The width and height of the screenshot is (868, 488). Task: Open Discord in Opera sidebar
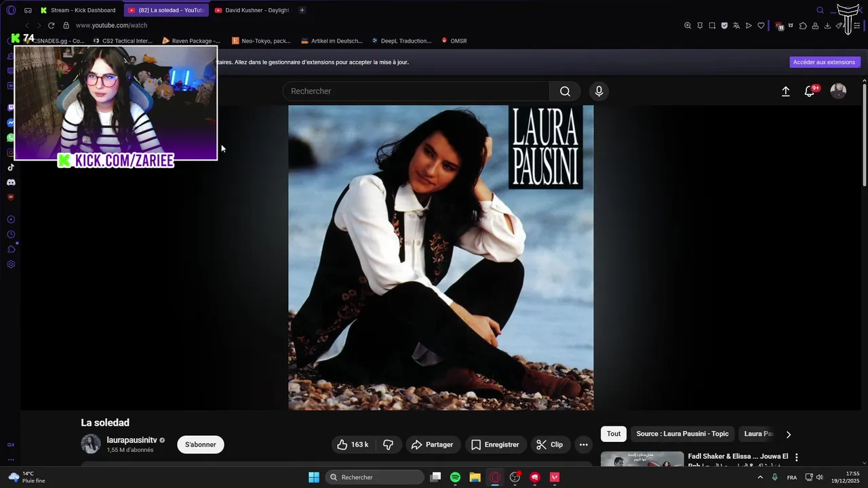click(x=11, y=182)
